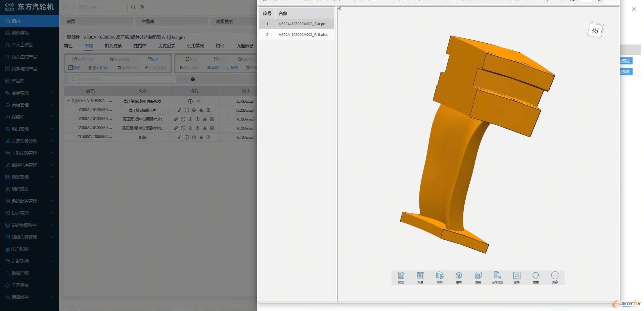This screenshot has width=644, height=311.
Task: Click move-up icon in 高压第3级中分面静叶片II row
Action: click(x=197, y=128)
